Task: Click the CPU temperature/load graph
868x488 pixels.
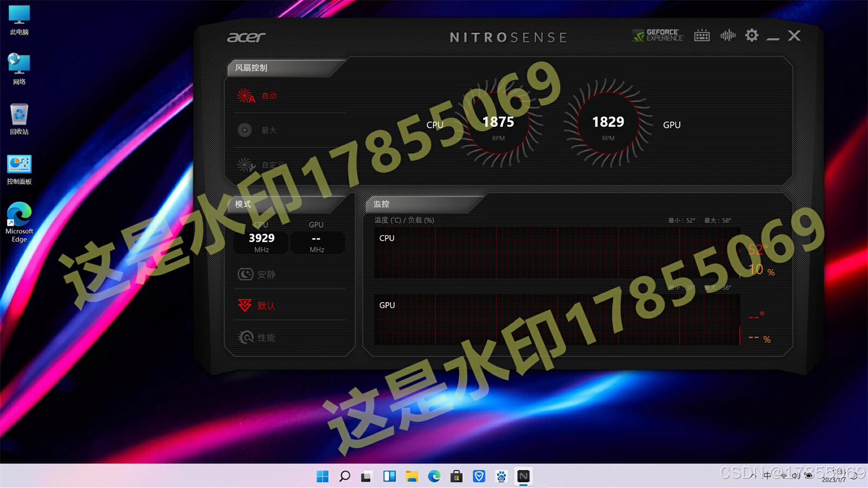Action: pos(557,253)
